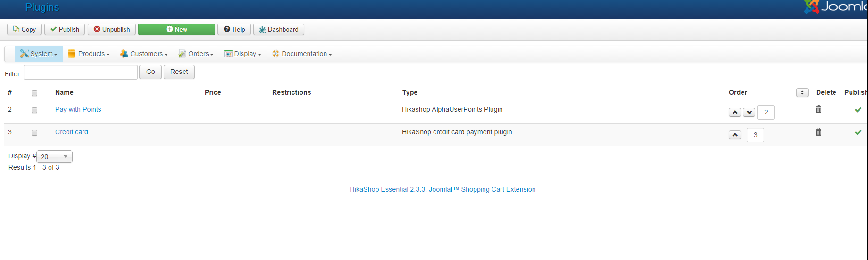Open the Help button

pyautogui.click(x=234, y=29)
